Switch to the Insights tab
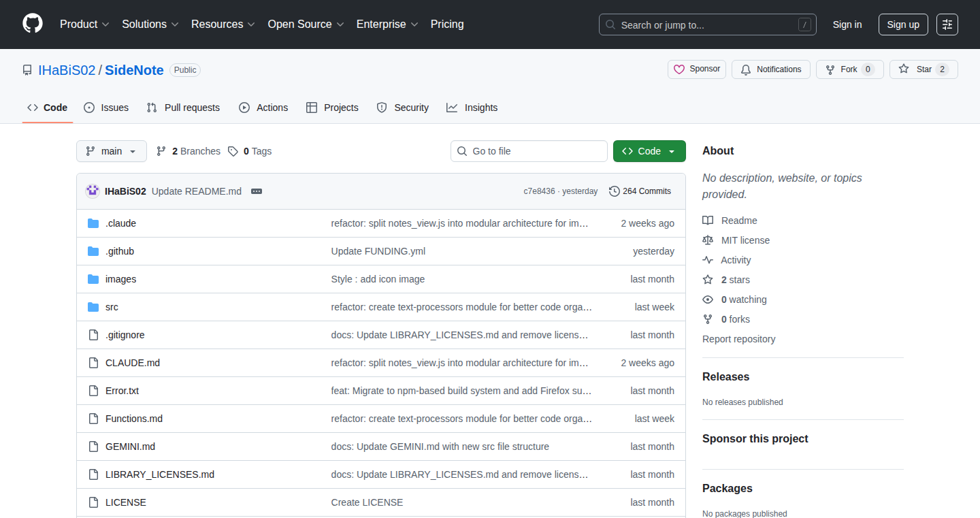The width and height of the screenshot is (980, 518). [x=472, y=108]
